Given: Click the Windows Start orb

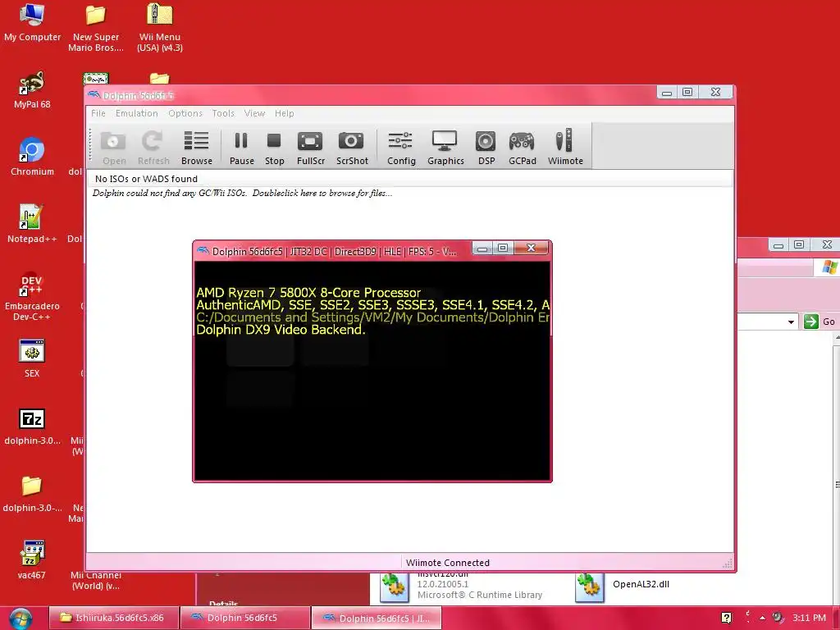Looking at the screenshot, I should pyautogui.click(x=21, y=619).
